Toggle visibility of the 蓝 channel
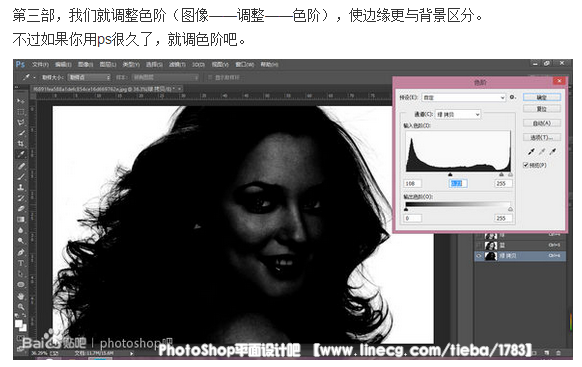582x367 pixels. [x=479, y=245]
